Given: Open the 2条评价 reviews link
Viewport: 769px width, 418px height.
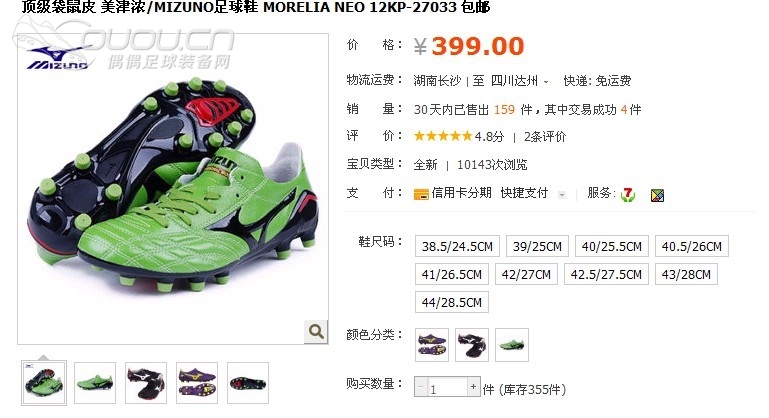Looking at the screenshot, I should click(x=545, y=137).
